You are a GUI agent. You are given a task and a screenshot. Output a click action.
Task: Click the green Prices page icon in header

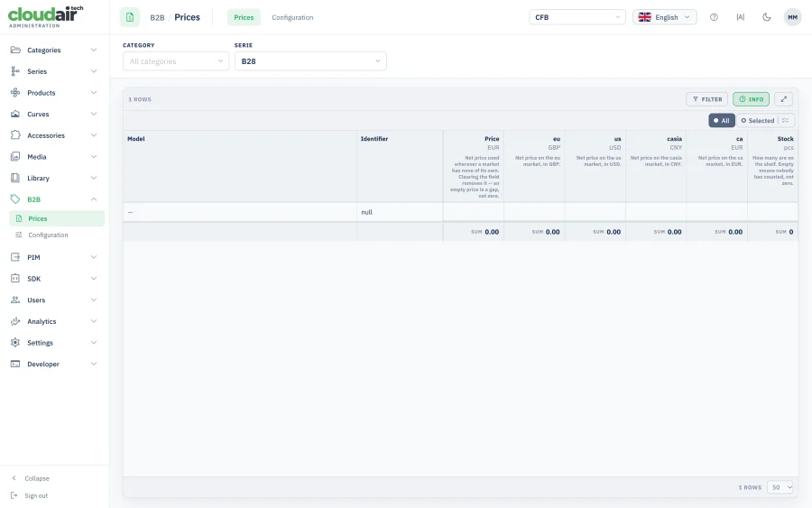tap(130, 17)
